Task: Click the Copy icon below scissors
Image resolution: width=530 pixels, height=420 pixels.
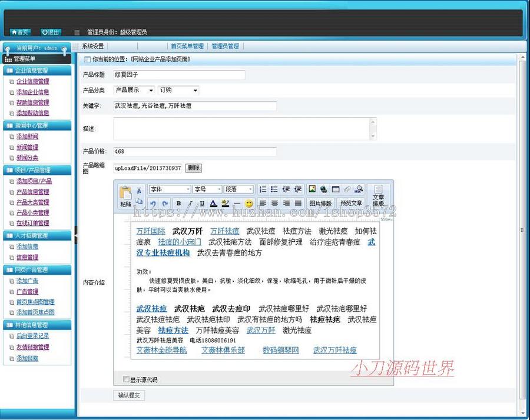Action: click(139, 202)
